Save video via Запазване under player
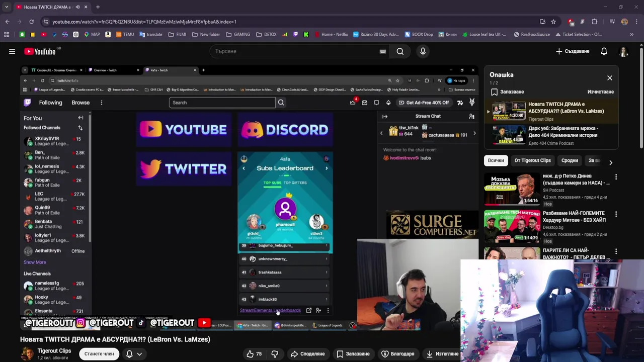This screenshot has width=644, height=362. [x=353, y=354]
